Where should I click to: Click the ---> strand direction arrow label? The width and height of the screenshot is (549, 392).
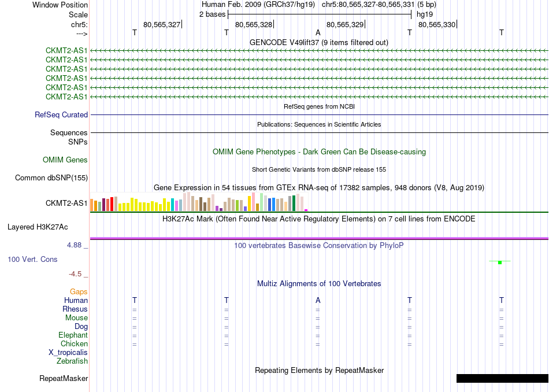[82, 34]
